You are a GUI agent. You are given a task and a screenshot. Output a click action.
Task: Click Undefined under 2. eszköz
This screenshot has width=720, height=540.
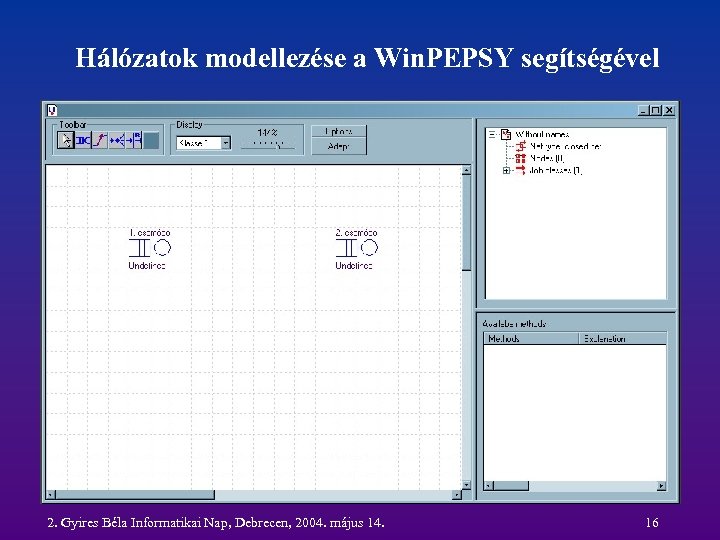354,265
